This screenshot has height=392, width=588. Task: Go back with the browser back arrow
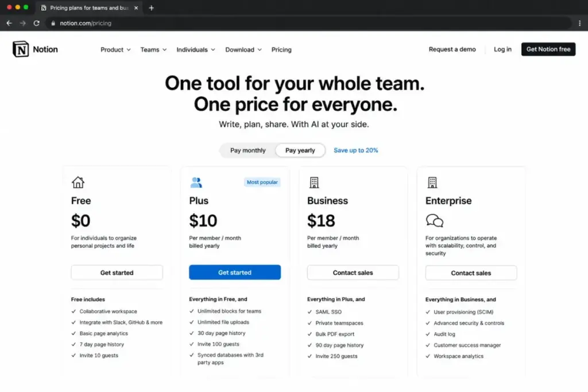point(9,23)
